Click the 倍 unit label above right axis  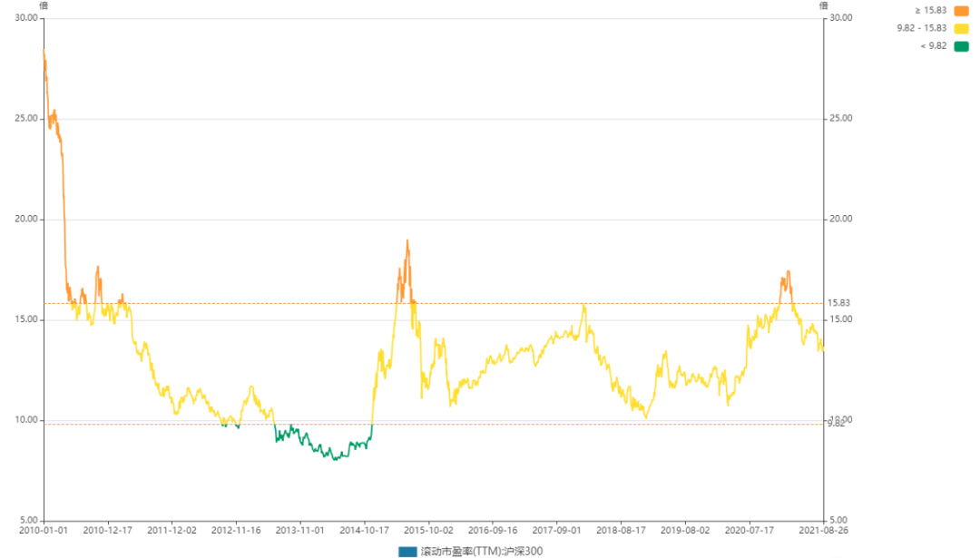(x=824, y=5)
